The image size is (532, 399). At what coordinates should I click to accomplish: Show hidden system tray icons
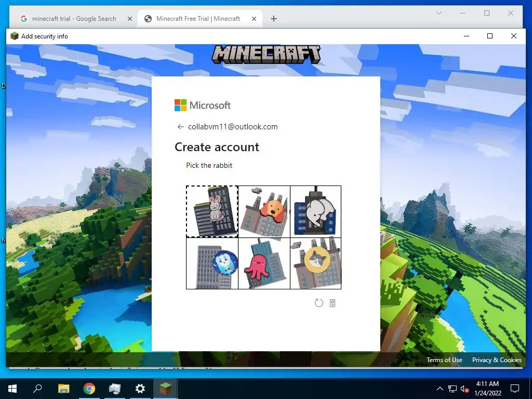pos(440,389)
